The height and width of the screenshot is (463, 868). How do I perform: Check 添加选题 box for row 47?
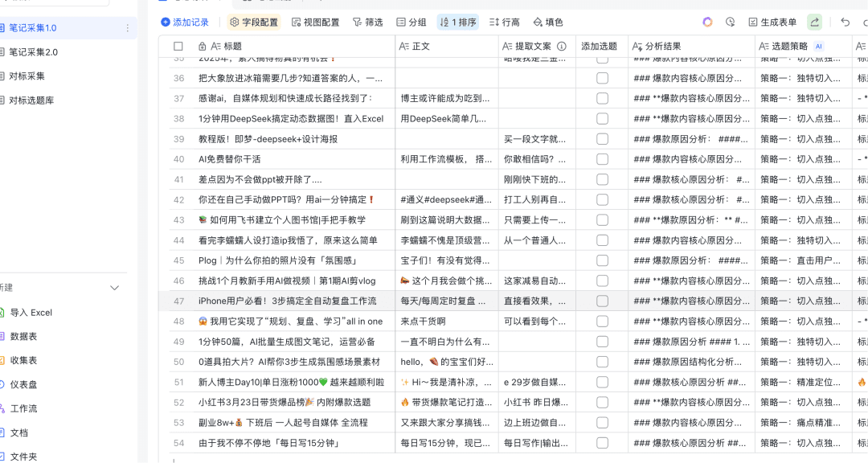(x=602, y=301)
